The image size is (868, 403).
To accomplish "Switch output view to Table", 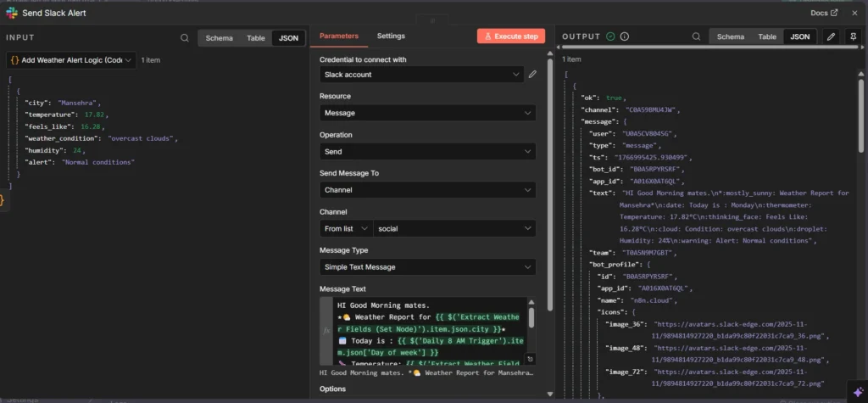I will tap(766, 37).
